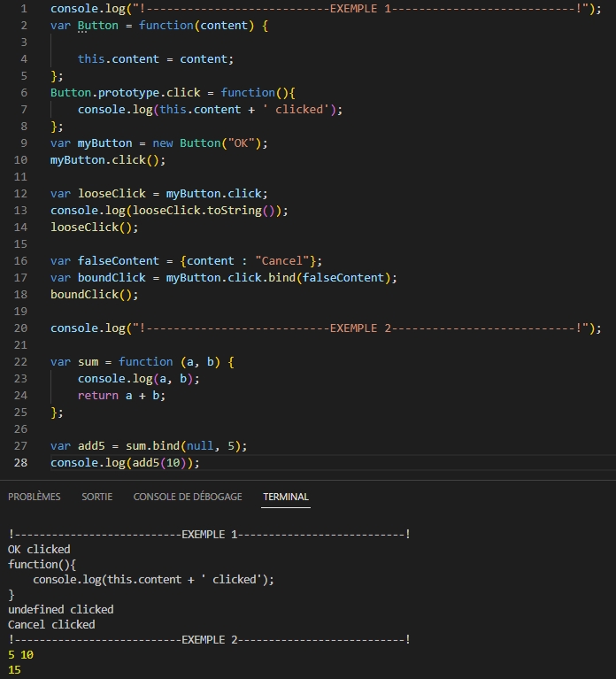Click line number 12 in the gutter

click(20, 194)
